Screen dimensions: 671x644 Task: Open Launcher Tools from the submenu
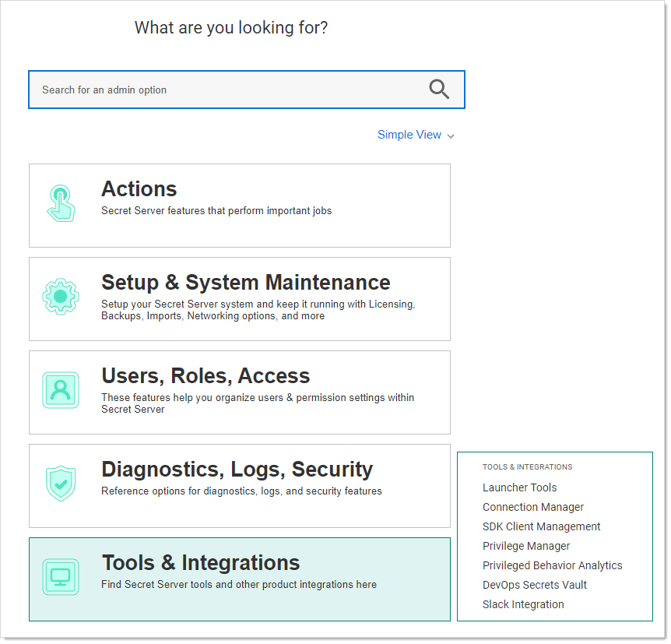(x=519, y=487)
